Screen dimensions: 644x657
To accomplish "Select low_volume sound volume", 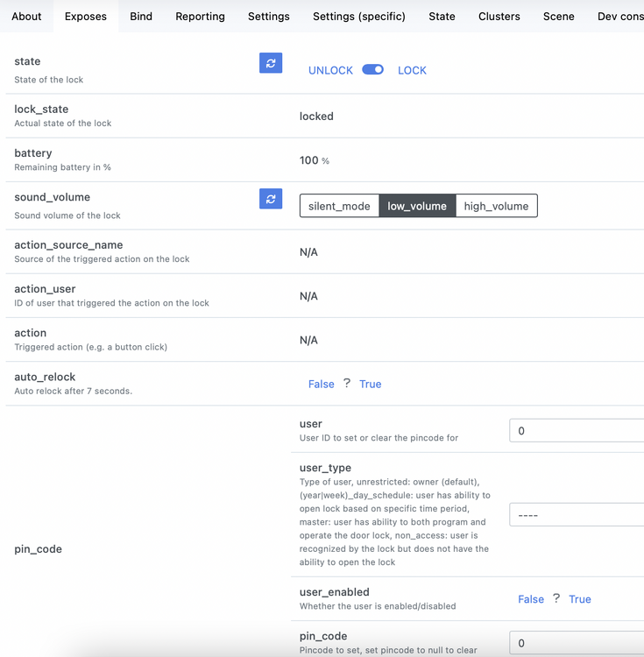I will pos(417,206).
